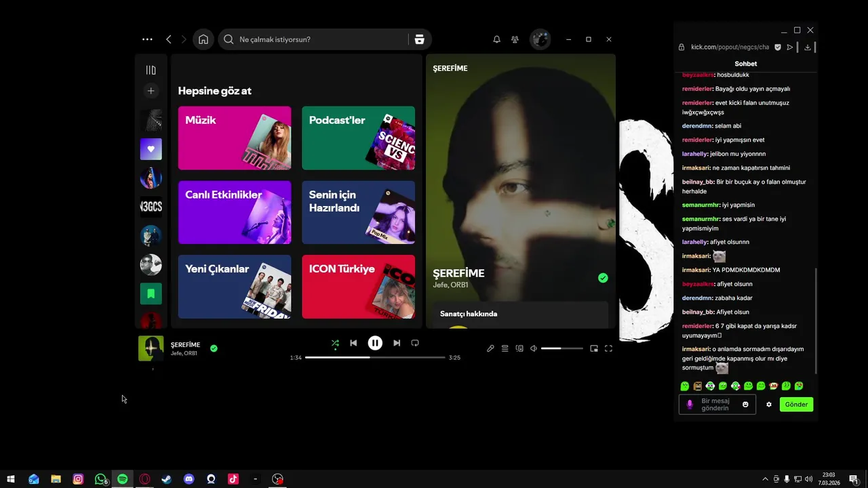
Task: Open the miniplayer
Action: coord(594,348)
